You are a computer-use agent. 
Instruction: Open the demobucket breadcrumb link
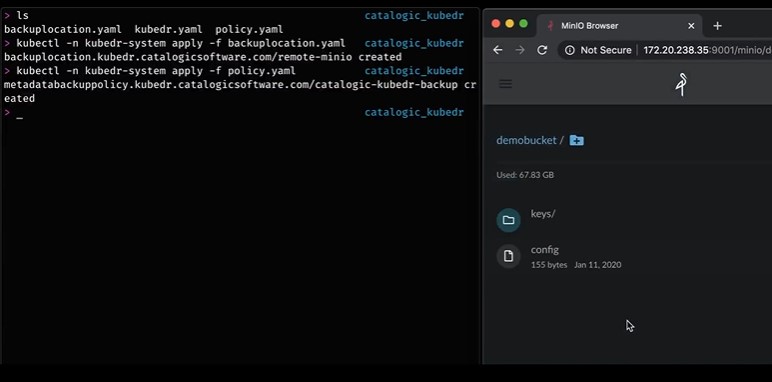click(x=526, y=140)
